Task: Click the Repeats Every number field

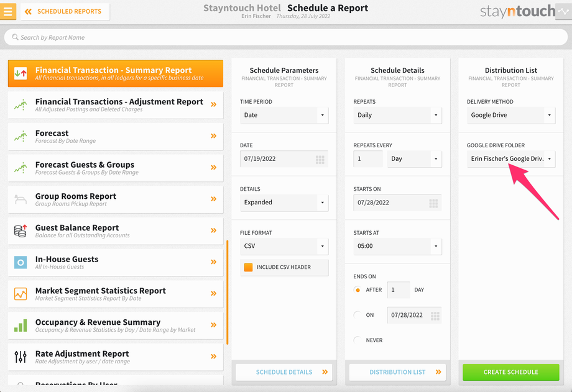Action: tap(368, 159)
